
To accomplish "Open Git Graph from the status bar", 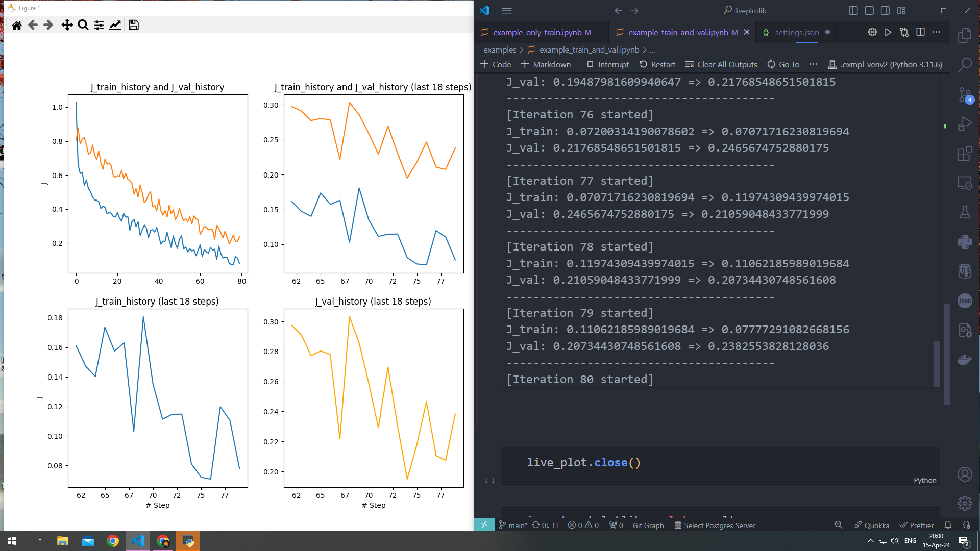I will coord(648,525).
